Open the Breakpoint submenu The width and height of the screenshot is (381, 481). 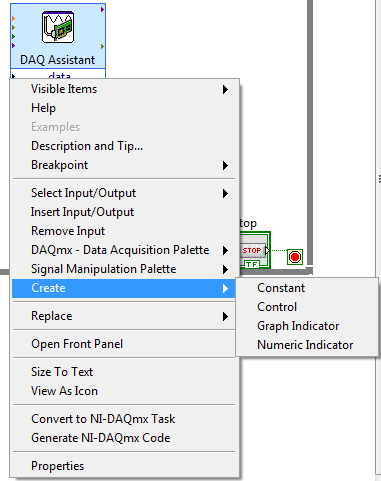(124, 165)
